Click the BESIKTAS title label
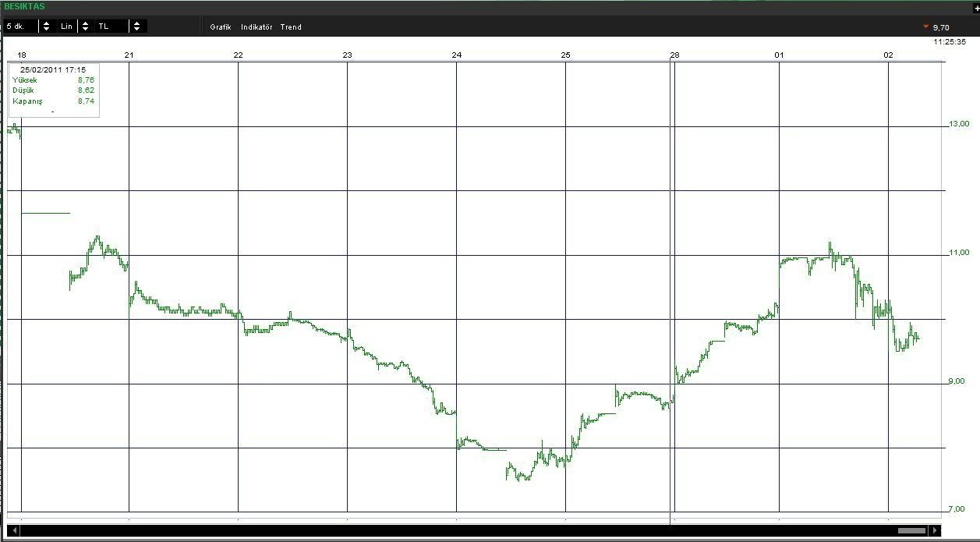Screen dimensions: 980x542 tap(24, 7)
